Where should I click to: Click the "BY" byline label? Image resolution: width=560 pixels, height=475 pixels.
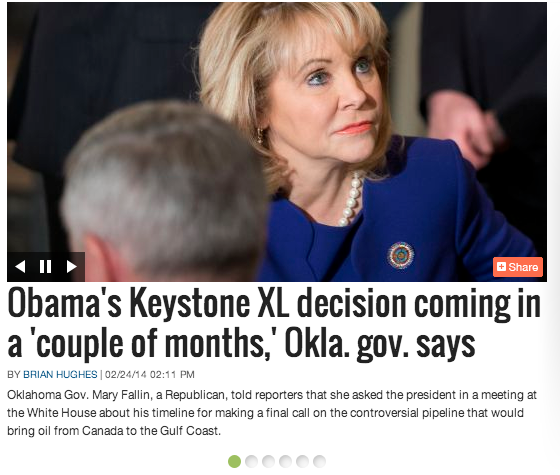(x=14, y=374)
